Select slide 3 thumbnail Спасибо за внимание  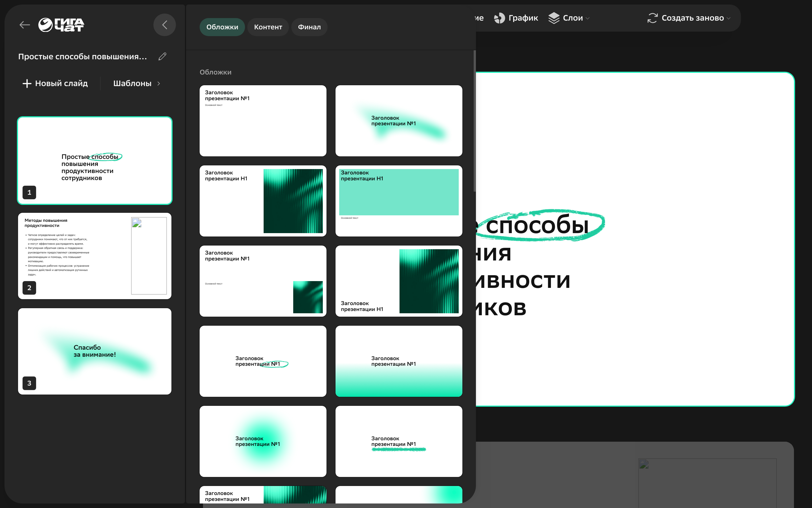(x=95, y=351)
